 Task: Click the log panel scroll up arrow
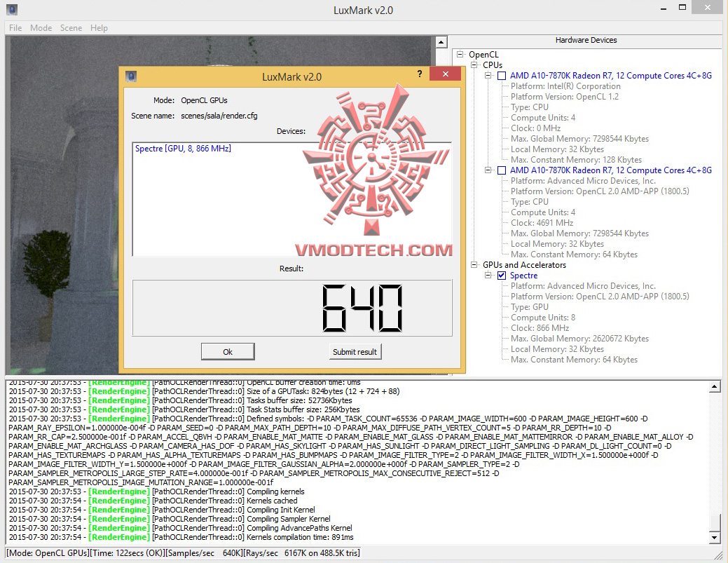pyautogui.click(x=715, y=386)
